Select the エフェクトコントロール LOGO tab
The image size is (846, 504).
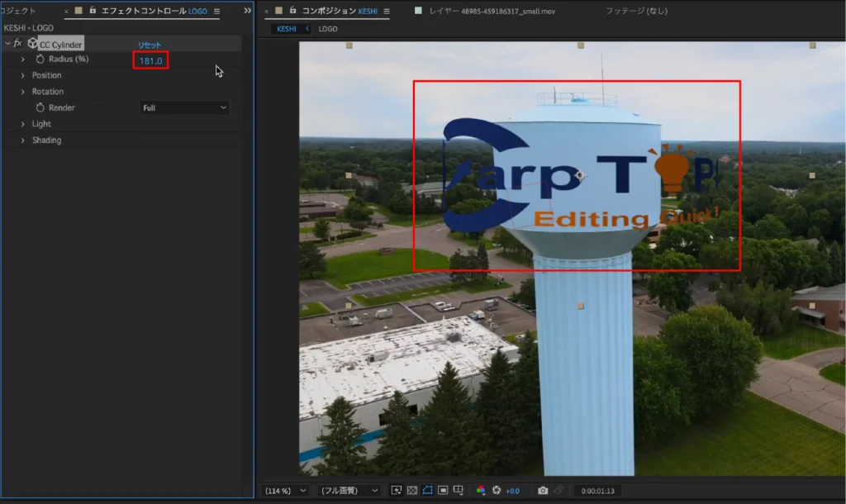pos(154,11)
